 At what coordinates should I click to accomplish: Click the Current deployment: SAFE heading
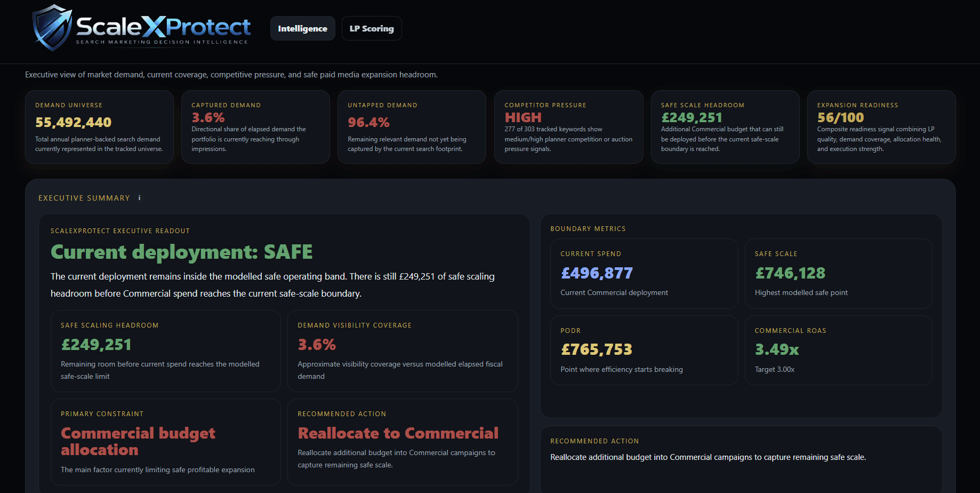click(182, 252)
